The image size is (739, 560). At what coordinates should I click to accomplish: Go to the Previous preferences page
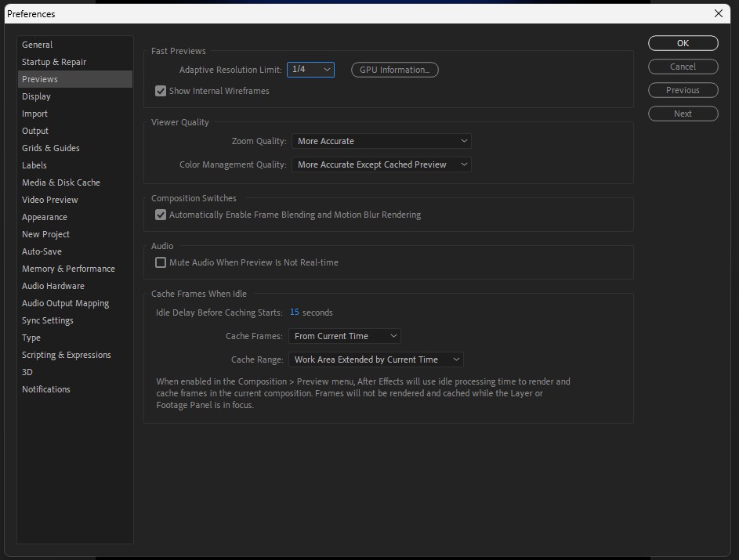point(683,90)
